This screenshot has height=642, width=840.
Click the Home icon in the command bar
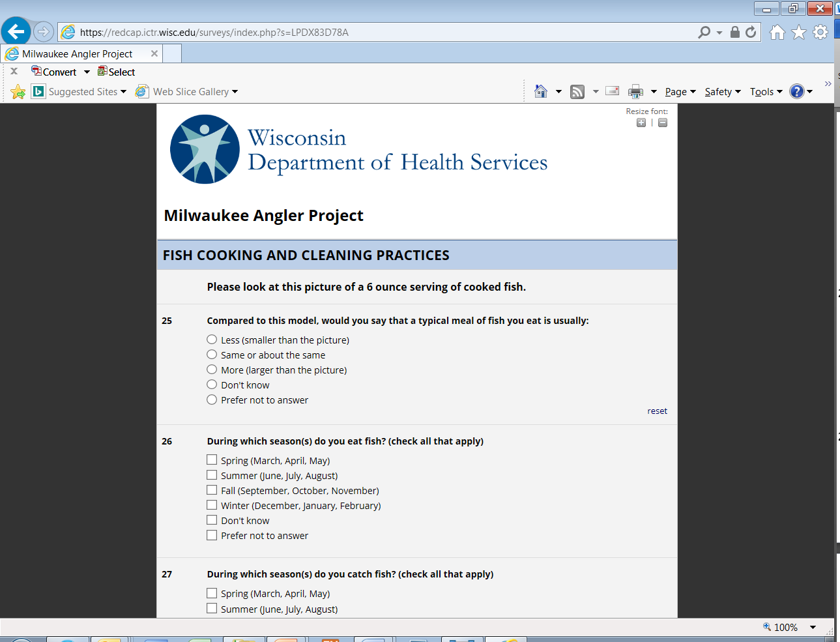[x=541, y=91]
